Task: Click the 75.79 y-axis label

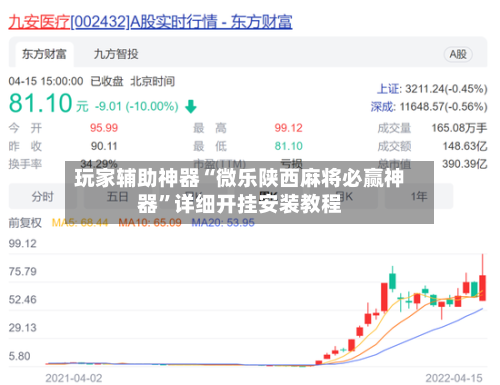Action: 22,272
